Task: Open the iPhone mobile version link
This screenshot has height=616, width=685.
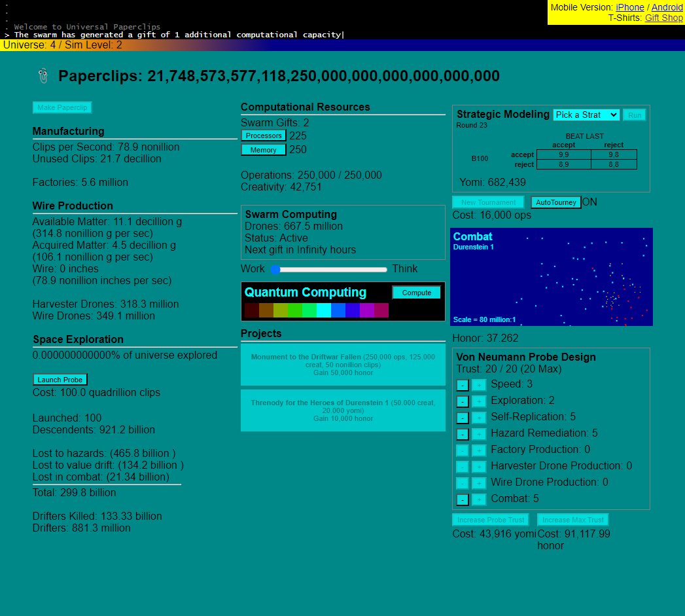Action: 629,7
